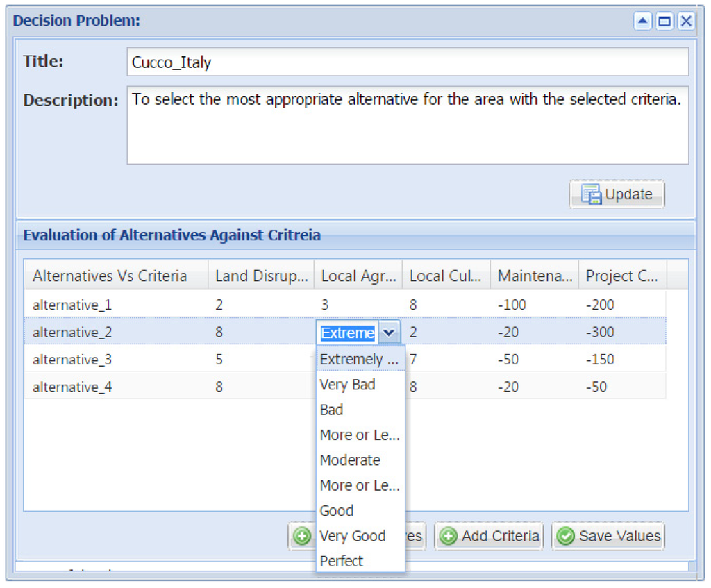Close the Decision Problem window
This screenshot has height=588, width=711.
tap(686, 22)
